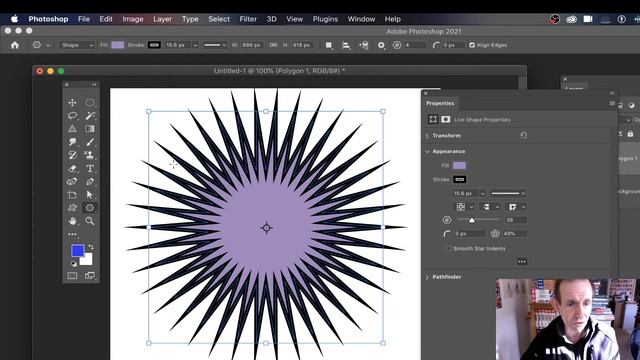Open stroke style dropdown in Properties panel

pos(508,193)
